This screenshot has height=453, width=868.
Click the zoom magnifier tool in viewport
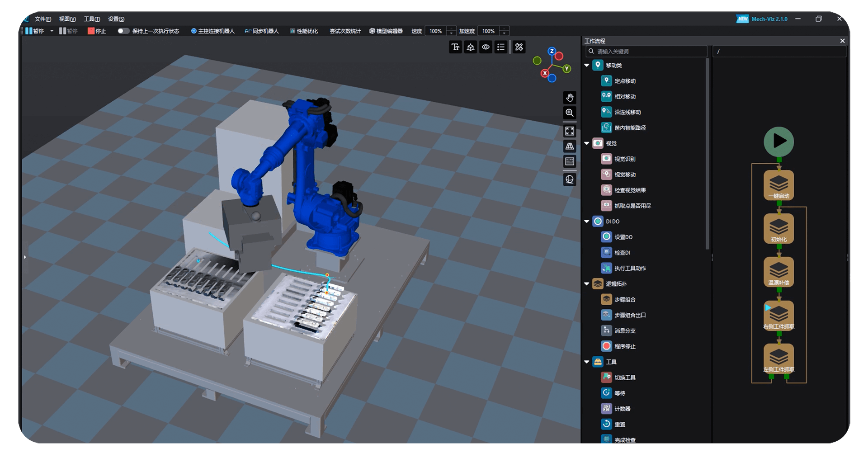tap(570, 113)
